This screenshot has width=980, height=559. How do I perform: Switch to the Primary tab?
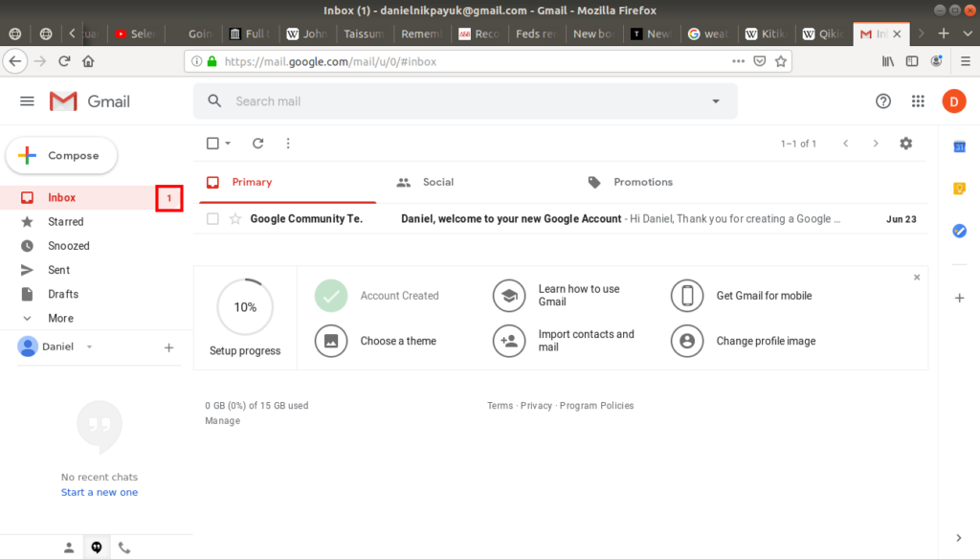[287, 182]
